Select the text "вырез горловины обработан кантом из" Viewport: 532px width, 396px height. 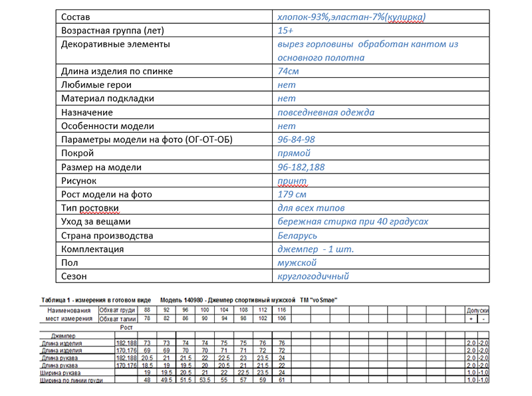(x=368, y=44)
